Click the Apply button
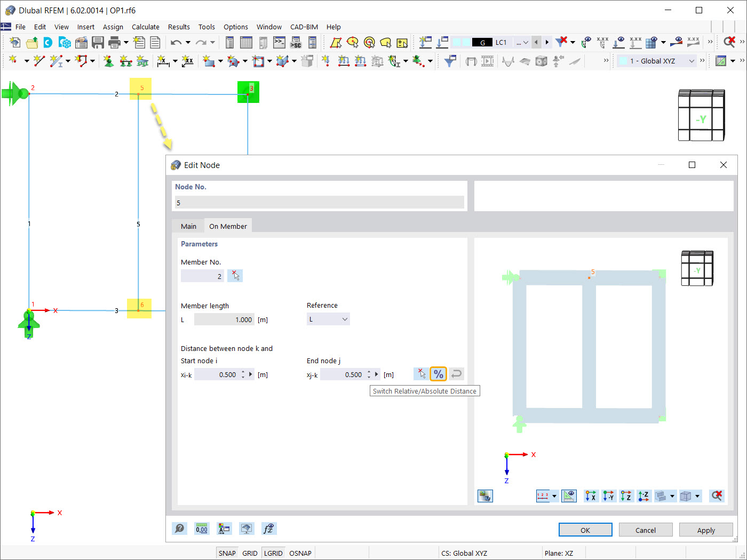Viewport: 747px width, 560px height. tap(706, 530)
